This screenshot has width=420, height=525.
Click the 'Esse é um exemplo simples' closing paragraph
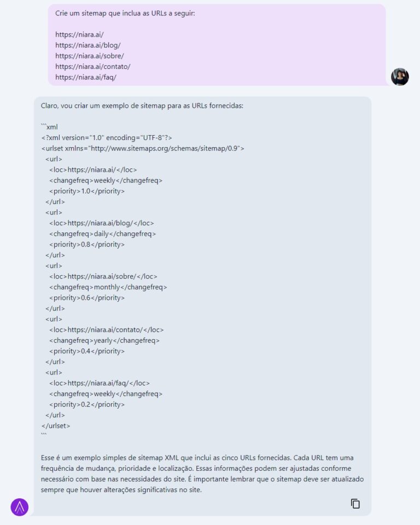point(202,474)
